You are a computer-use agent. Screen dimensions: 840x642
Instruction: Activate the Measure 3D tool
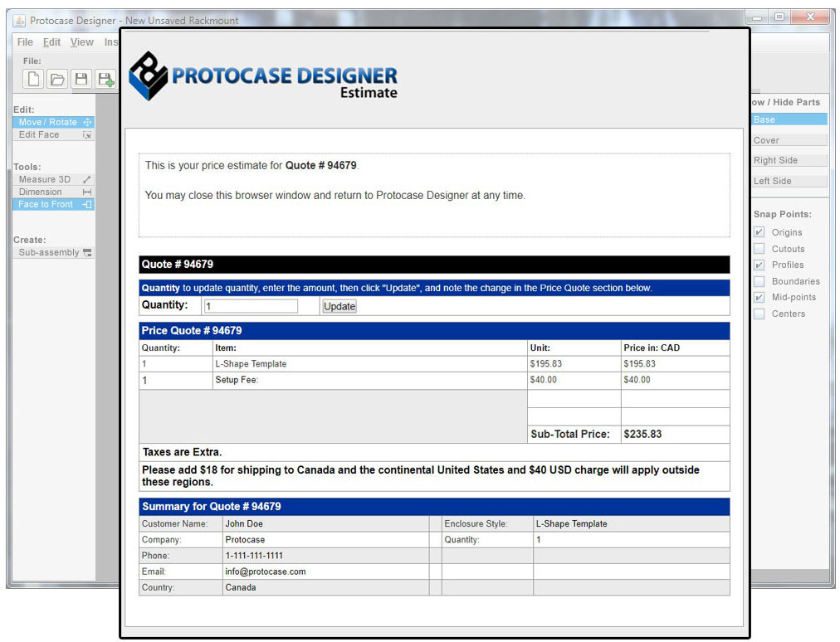coord(54,179)
